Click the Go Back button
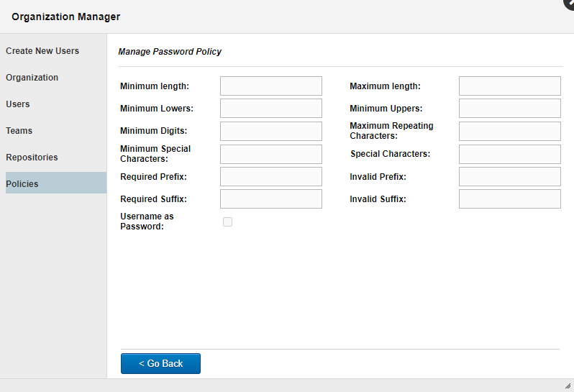 pos(160,363)
